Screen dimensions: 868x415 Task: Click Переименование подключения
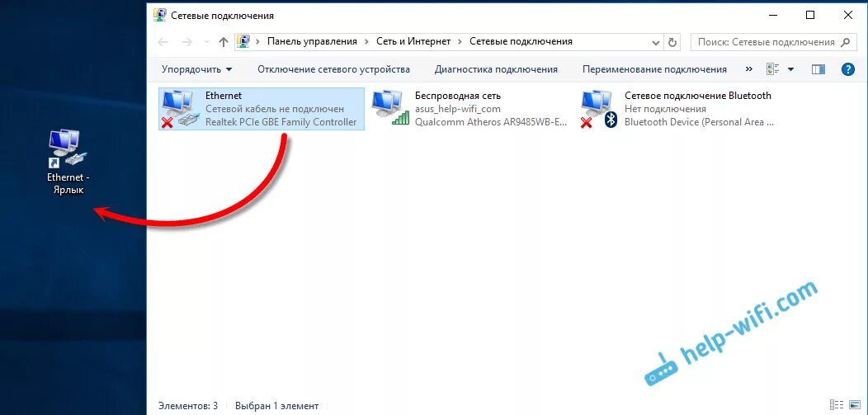(x=654, y=69)
